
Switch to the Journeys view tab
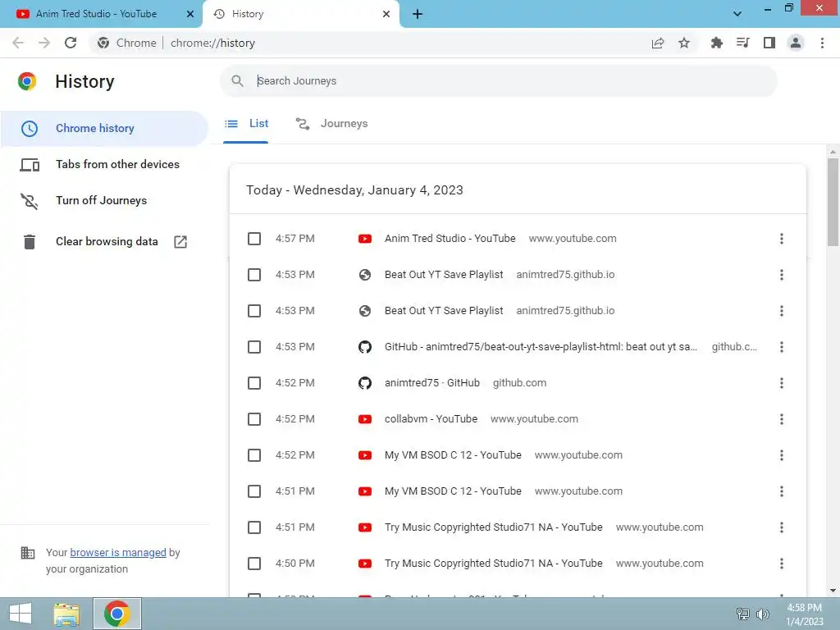coord(331,124)
